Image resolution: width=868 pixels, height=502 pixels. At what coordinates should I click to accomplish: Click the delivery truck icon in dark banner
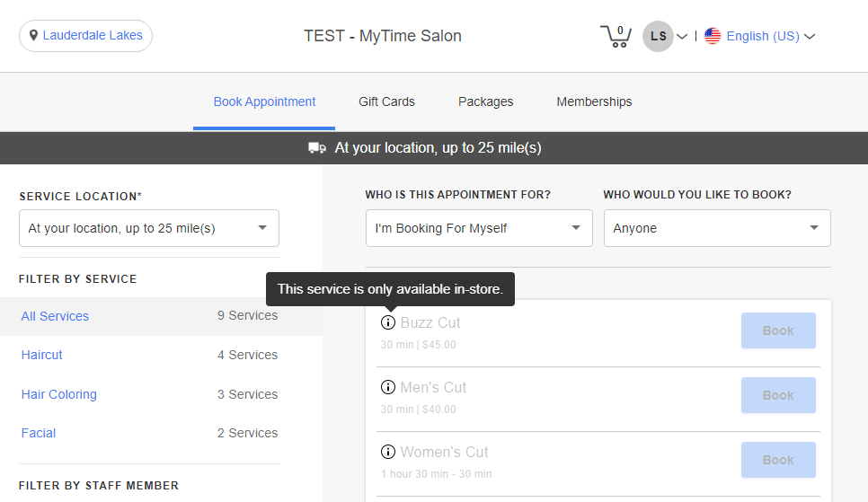click(x=317, y=148)
